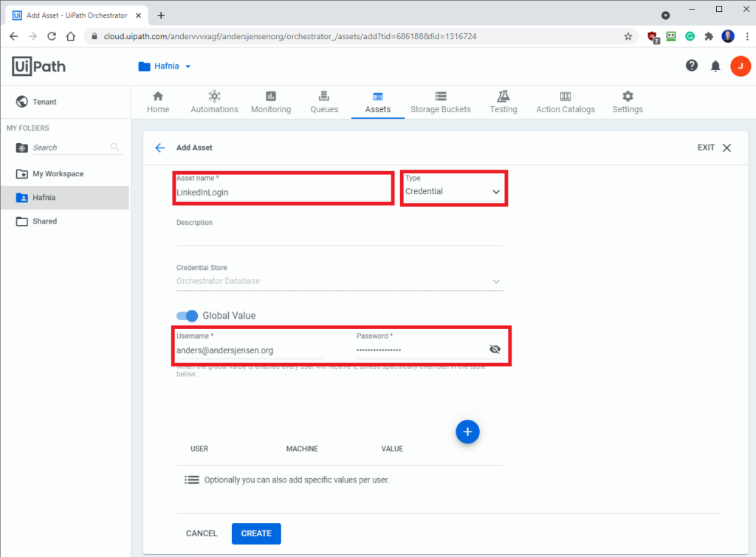Open the Chrome three-dot menu
The height and width of the screenshot is (557, 756).
pyautogui.click(x=747, y=36)
